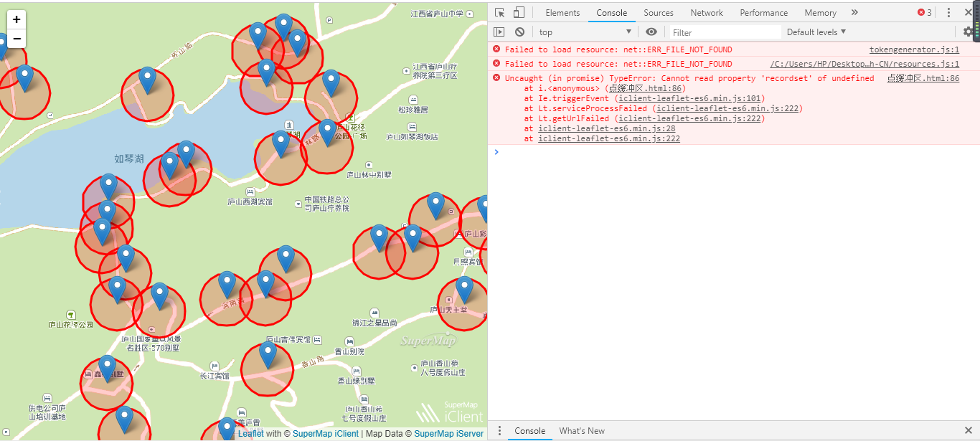This screenshot has height=441, width=980.
Task: Select the inspect element picker icon
Action: pyautogui.click(x=500, y=13)
